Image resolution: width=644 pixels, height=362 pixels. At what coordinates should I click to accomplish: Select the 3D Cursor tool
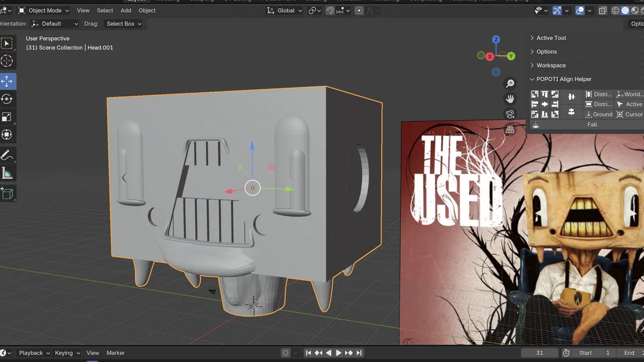click(7, 61)
